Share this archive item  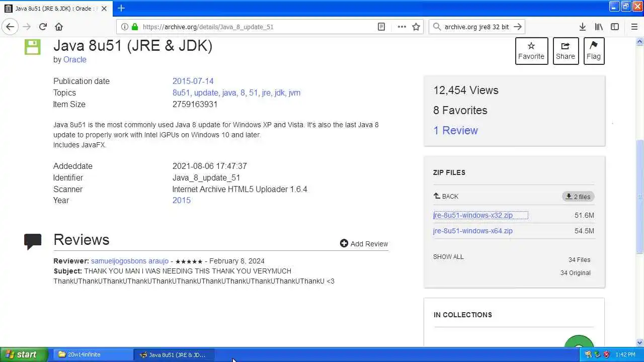[x=566, y=51]
